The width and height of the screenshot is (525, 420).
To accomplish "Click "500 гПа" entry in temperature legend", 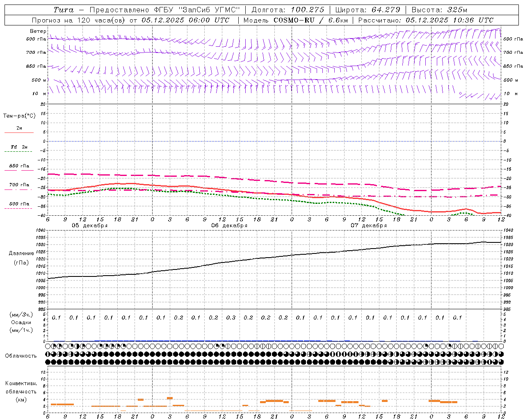I will coord(19,203).
